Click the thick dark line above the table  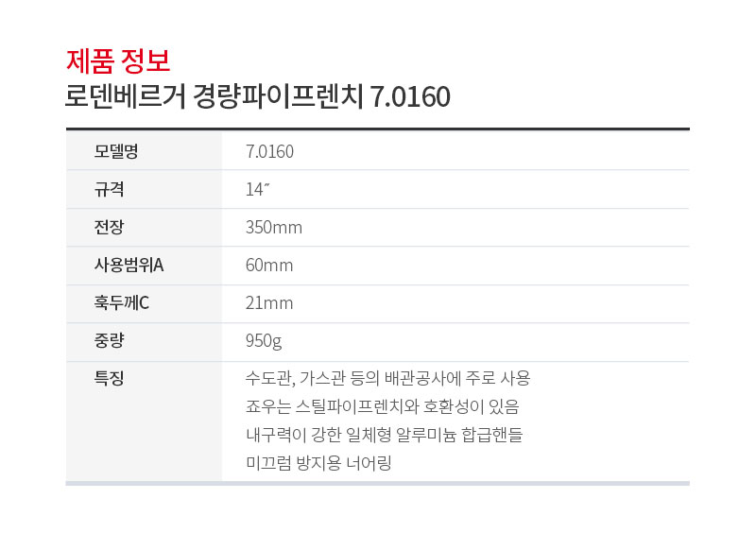(x=377, y=129)
